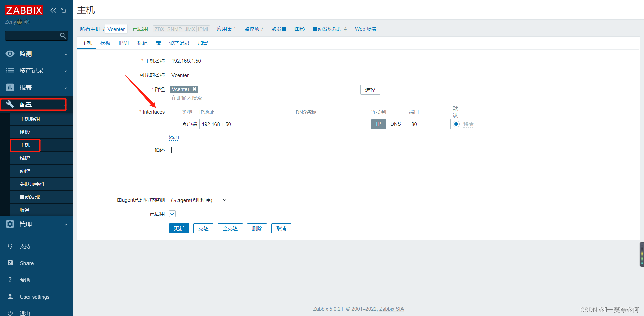This screenshot has width=644, height=316.
Task: Click the person icon for User settings
Action: point(10,297)
